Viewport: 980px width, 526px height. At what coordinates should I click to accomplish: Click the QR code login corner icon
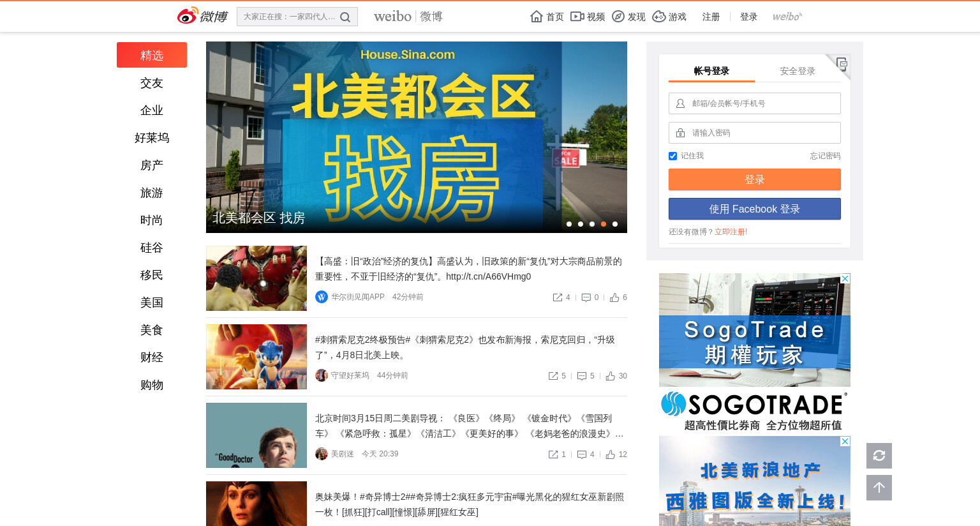842,63
